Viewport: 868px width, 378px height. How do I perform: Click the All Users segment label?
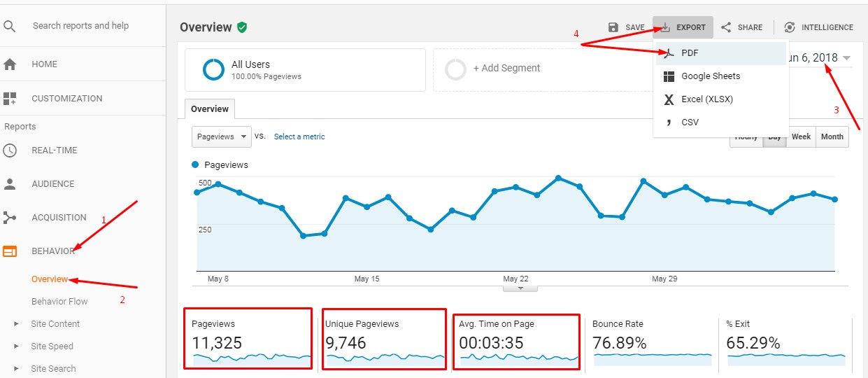250,64
